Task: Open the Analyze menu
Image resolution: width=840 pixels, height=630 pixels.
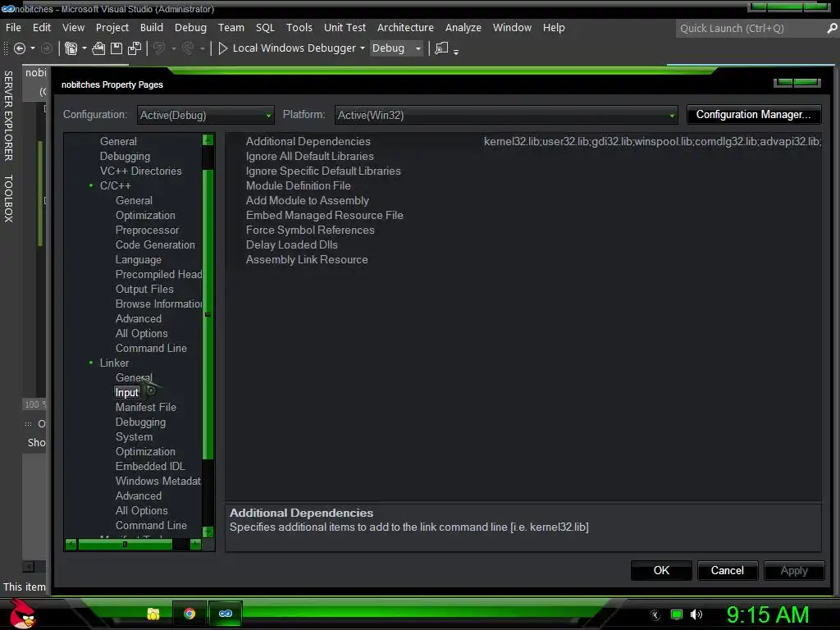Action: pyautogui.click(x=463, y=27)
